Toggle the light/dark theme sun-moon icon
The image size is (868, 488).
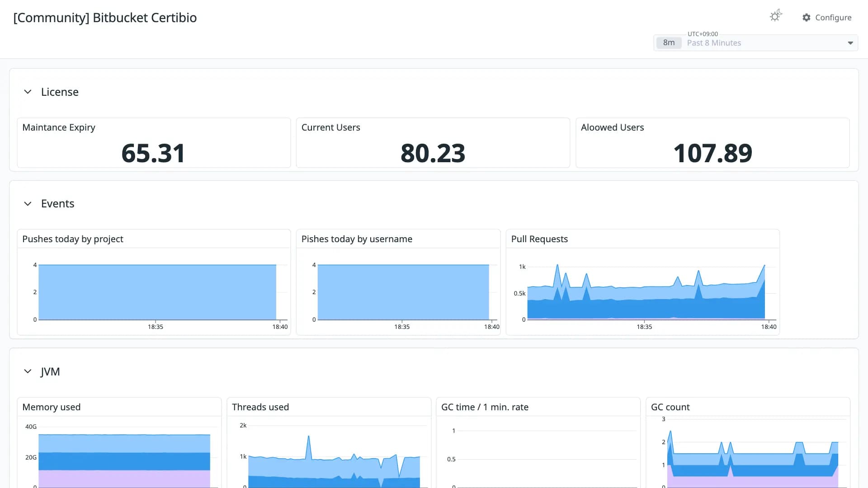pos(776,16)
